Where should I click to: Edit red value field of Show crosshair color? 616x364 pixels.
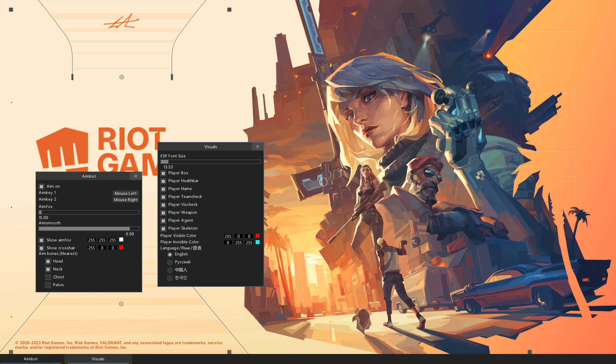pyautogui.click(x=92, y=248)
